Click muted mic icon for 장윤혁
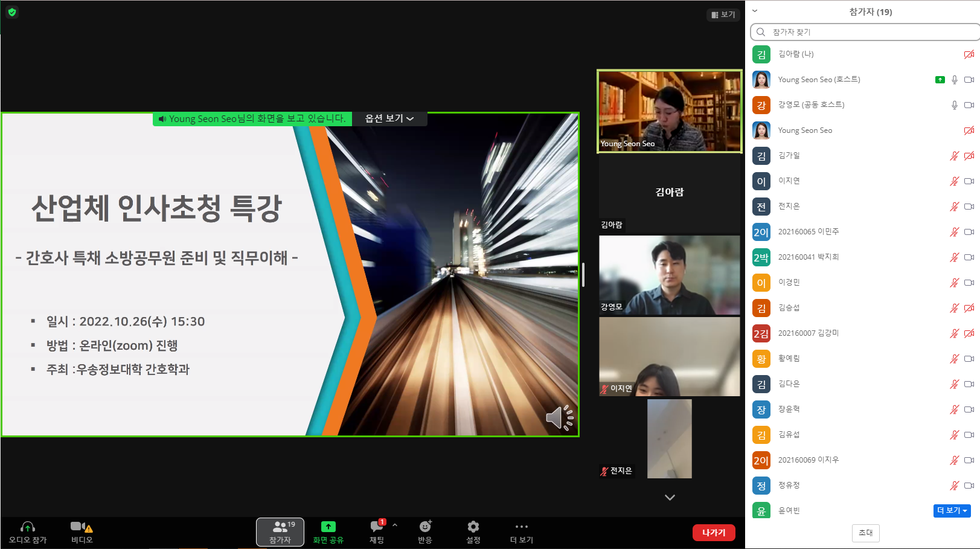The height and width of the screenshot is (549, 980). [955, 409]
